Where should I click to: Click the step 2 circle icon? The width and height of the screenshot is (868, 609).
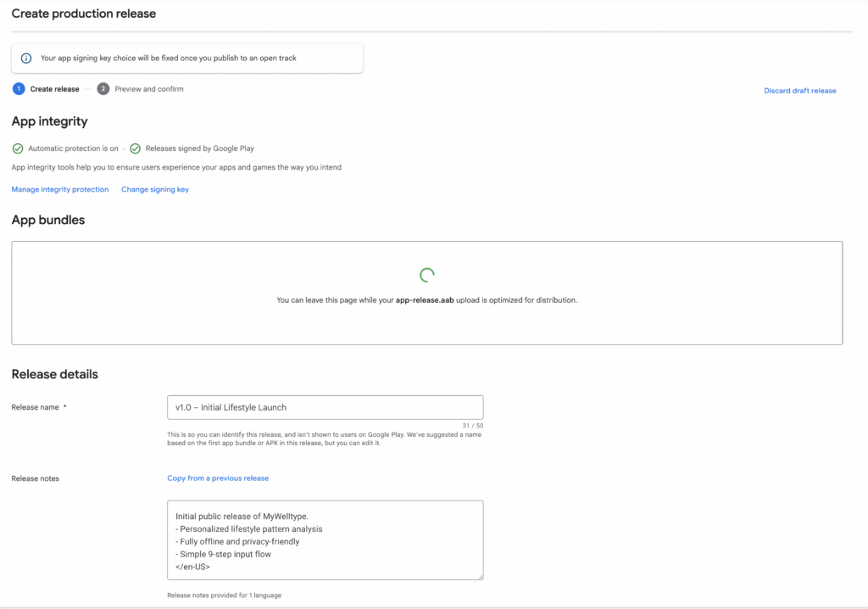103,89
